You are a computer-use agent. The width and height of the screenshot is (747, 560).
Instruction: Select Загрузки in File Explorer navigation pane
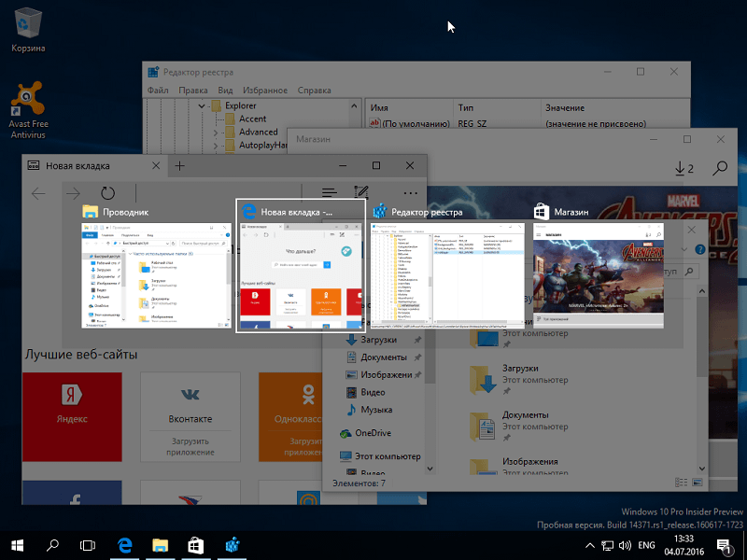coord(379,340)
